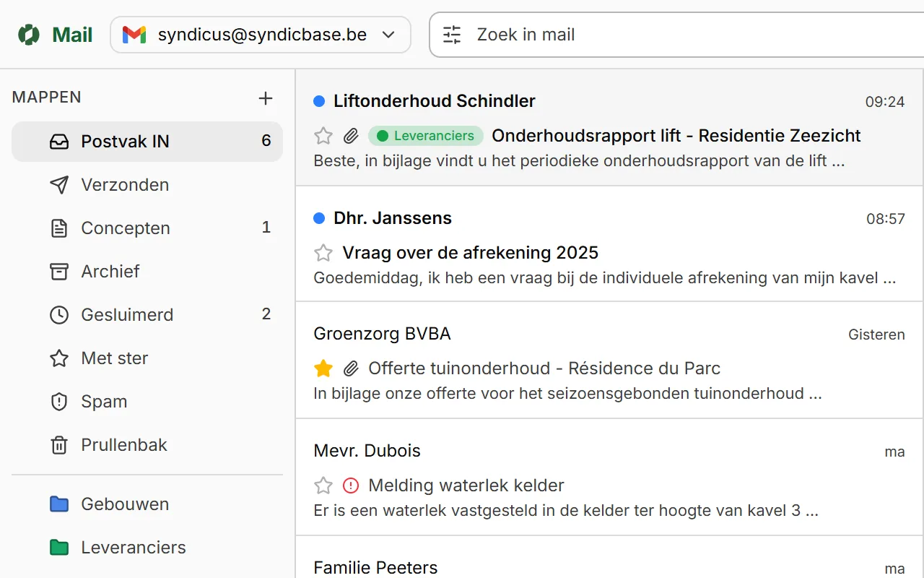924x578 pixels.
Task: Click the 09:24 timestamp
Action: (885, 102)
